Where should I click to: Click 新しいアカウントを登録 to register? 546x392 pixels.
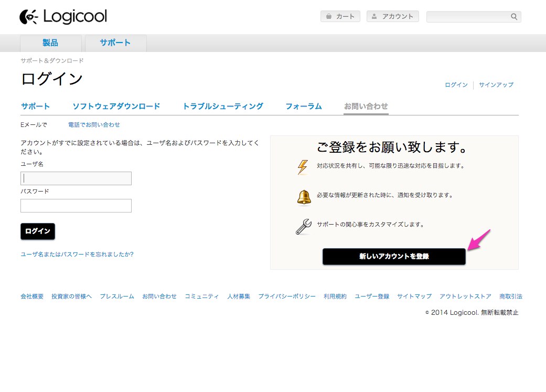394,257
